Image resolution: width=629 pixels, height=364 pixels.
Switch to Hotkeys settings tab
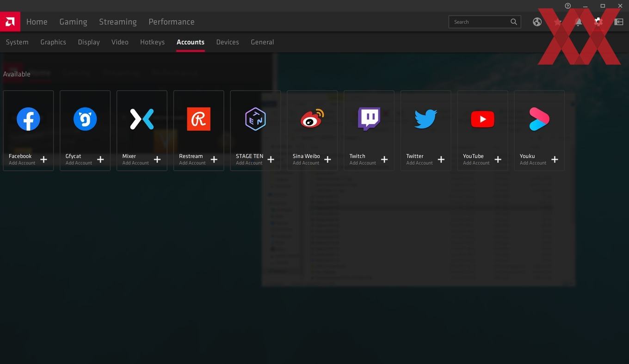click(x=153, y=42)
